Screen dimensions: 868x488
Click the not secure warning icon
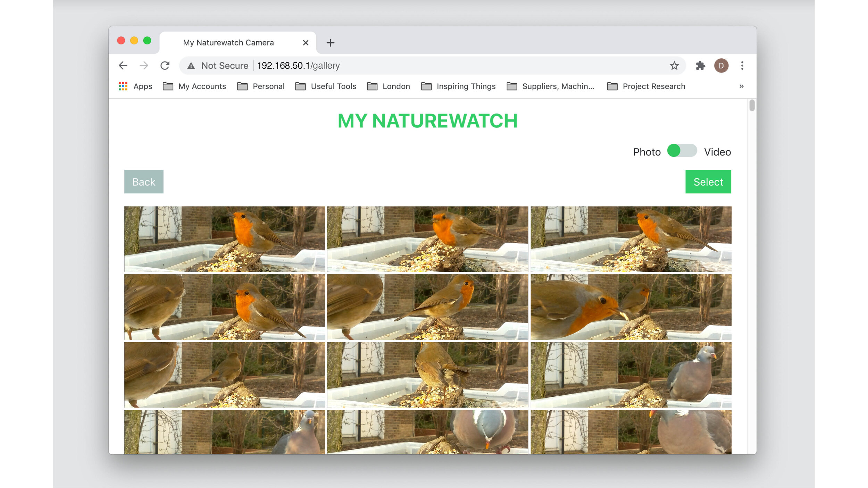(191, 66)
